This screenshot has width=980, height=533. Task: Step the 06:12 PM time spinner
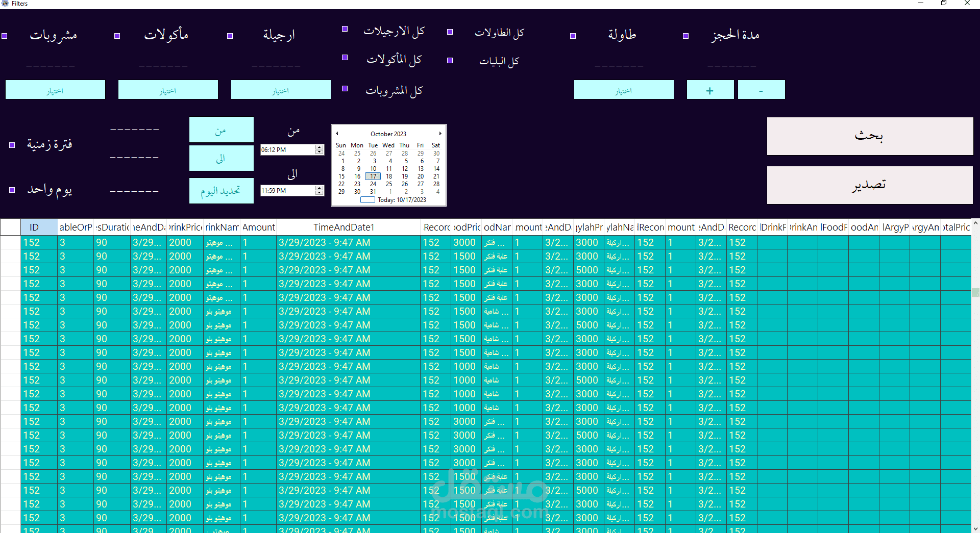coord(320,150)
